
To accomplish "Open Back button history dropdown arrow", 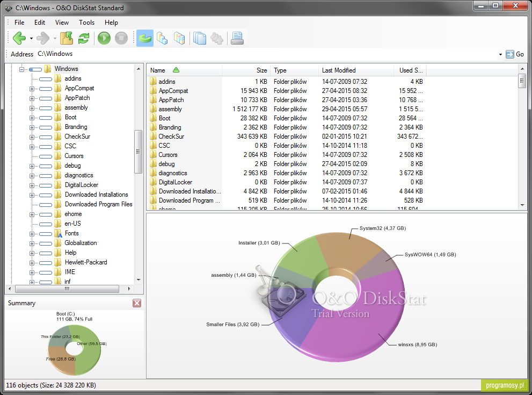I will [31, 38].
